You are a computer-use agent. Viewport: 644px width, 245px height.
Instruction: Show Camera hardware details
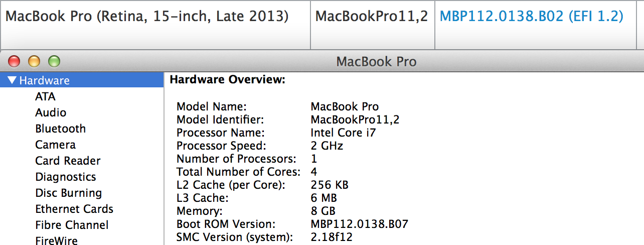[55, 145]
